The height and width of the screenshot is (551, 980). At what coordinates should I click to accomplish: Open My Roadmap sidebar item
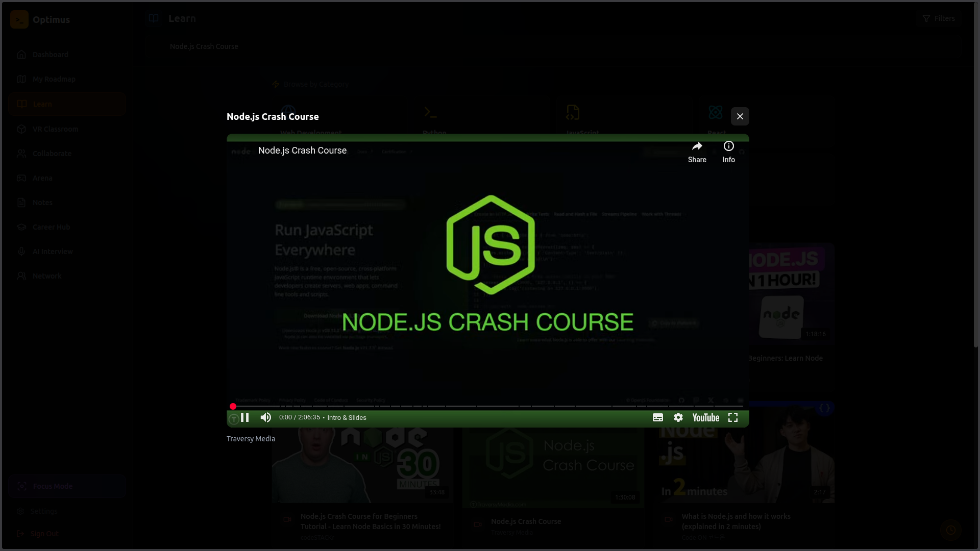point(54,79)
